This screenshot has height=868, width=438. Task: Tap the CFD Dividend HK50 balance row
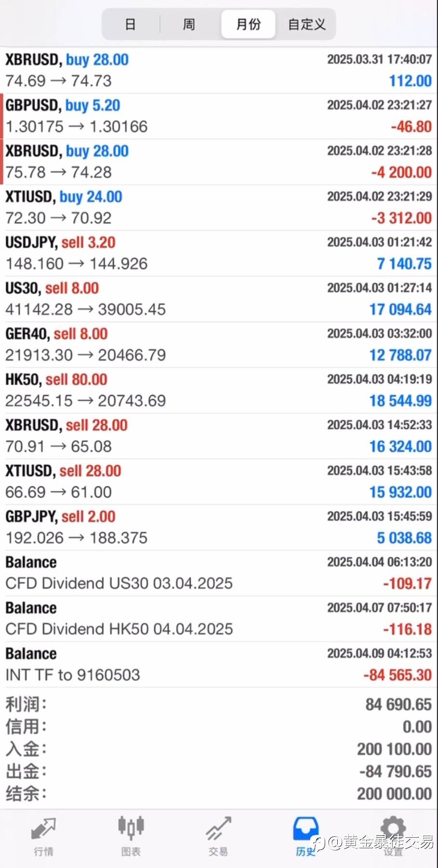pos(219,619)
